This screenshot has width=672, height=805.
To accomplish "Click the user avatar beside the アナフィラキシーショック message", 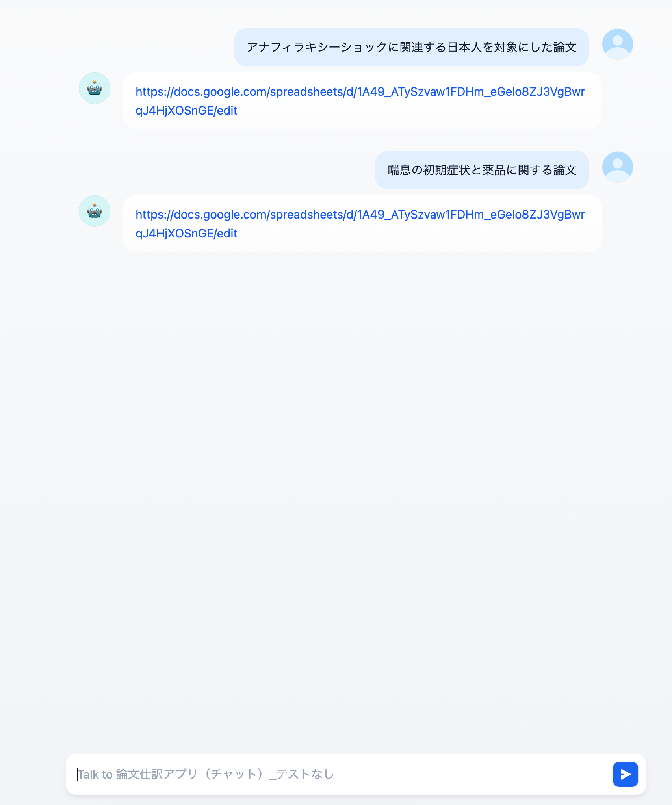I will pyautogui.click(x=617, y=44).
